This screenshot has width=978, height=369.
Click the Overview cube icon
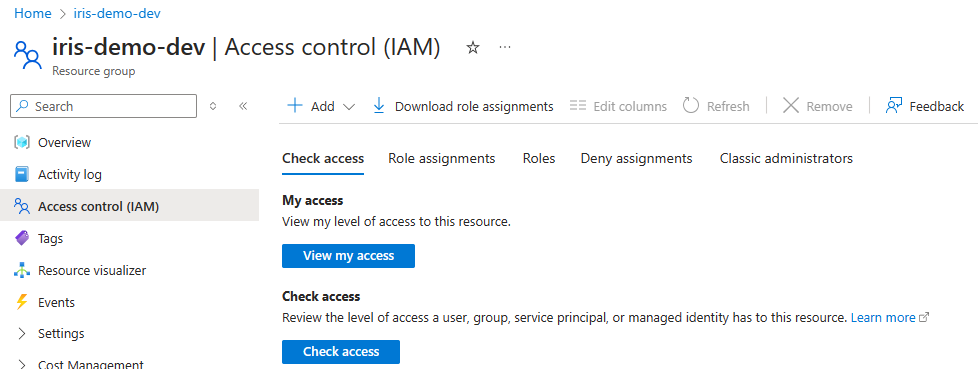[x=22, y=143]
